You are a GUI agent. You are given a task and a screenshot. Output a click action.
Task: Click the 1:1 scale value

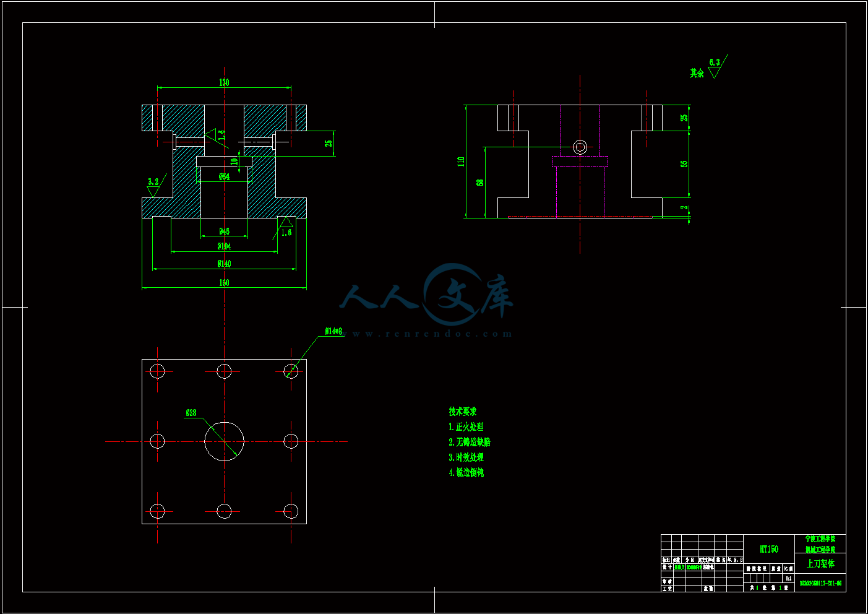788,579
